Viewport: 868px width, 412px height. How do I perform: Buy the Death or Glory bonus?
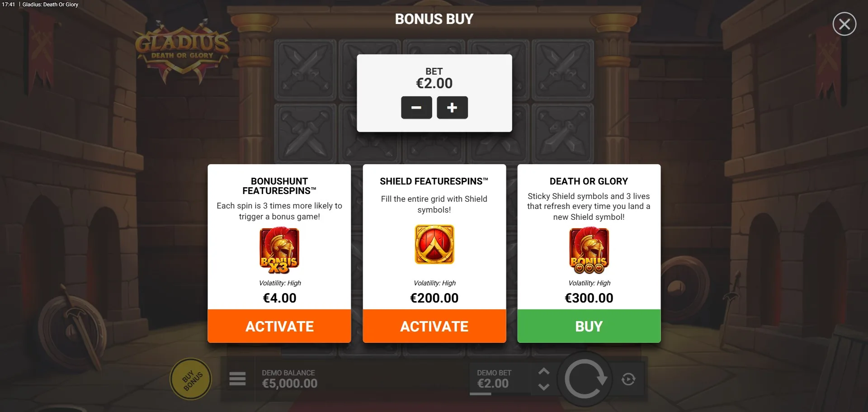[589, 326]
